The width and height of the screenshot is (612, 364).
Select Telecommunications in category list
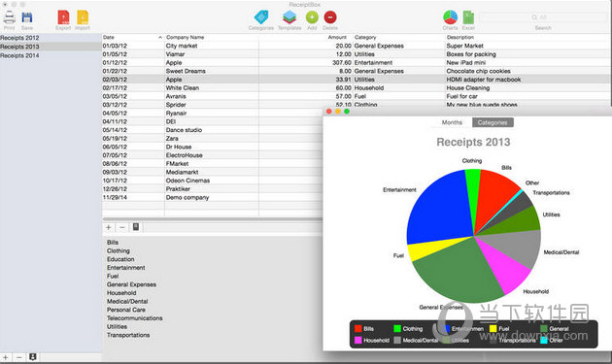[135, 318]
